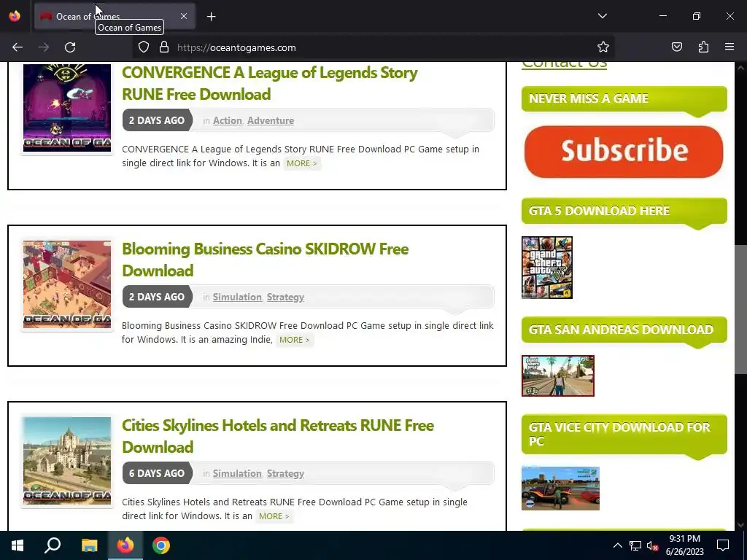
Task: Open the taskbar search magnifier
Action: point(53,545)
